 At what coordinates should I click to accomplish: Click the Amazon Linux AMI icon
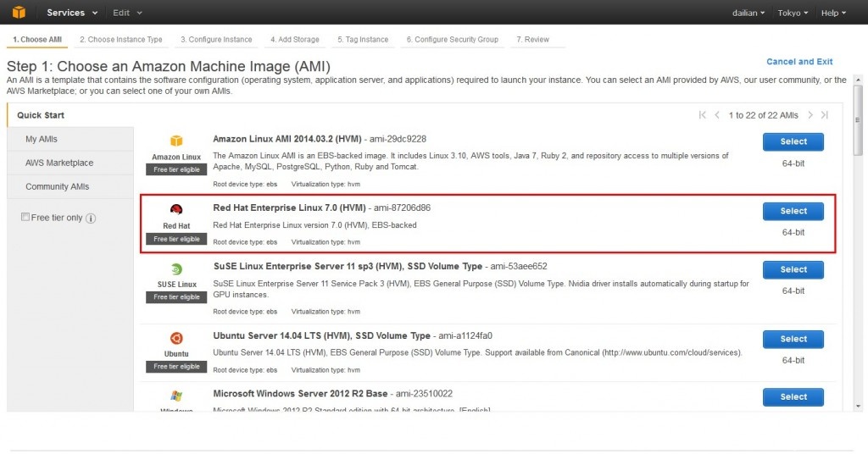176,141
